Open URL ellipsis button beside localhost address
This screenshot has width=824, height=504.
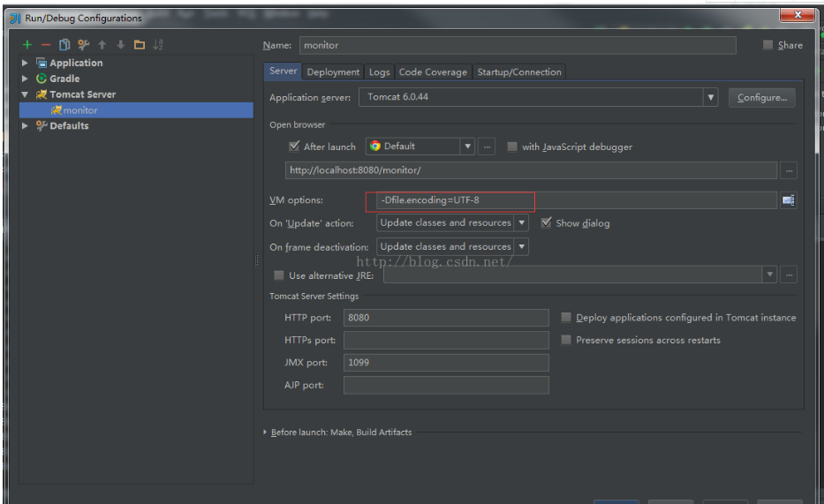[789, 170]
